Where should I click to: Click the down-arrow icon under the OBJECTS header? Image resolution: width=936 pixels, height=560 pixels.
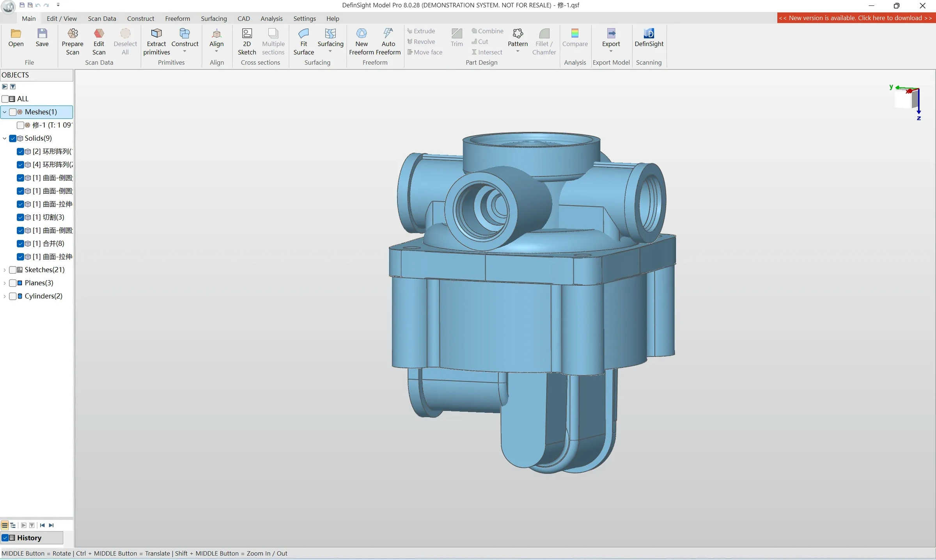click(13, 87)
